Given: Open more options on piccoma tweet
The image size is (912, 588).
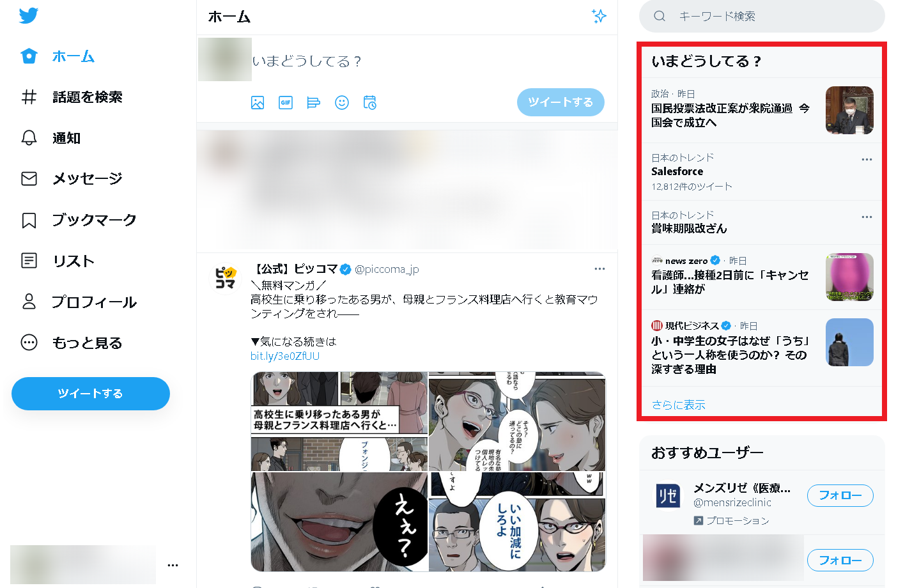Looking at the screenshot, I should click(599, 269).
